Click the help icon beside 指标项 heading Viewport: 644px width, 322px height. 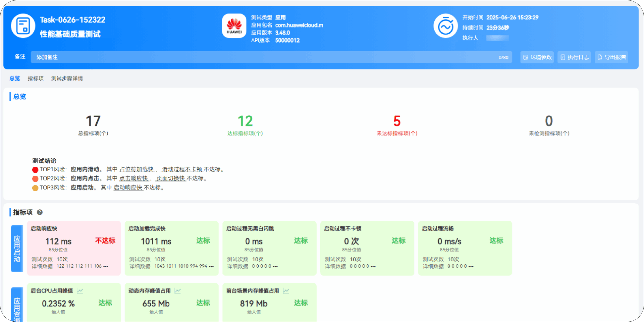click(x=40, y=212)
